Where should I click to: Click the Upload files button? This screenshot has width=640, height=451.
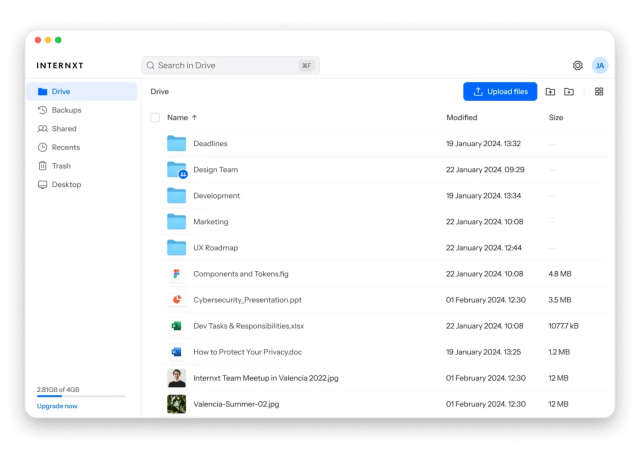500,91
